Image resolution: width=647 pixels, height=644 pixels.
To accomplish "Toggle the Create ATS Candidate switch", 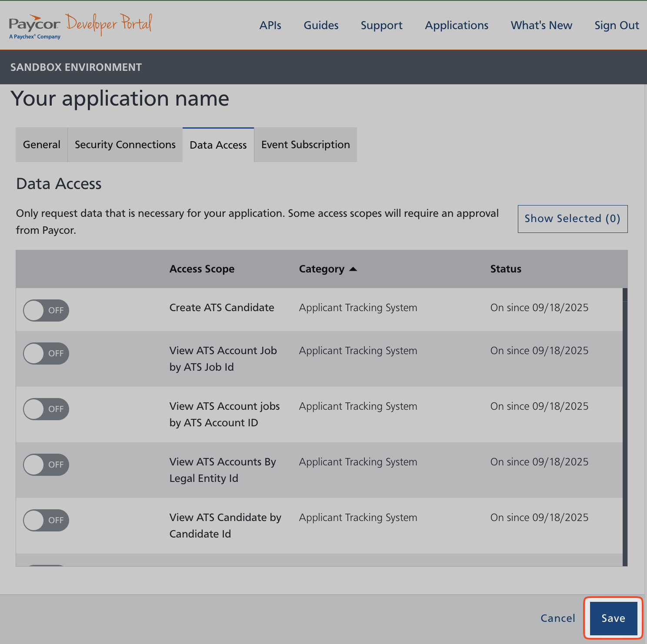I will pyautogui.click(x=46, y=310).
